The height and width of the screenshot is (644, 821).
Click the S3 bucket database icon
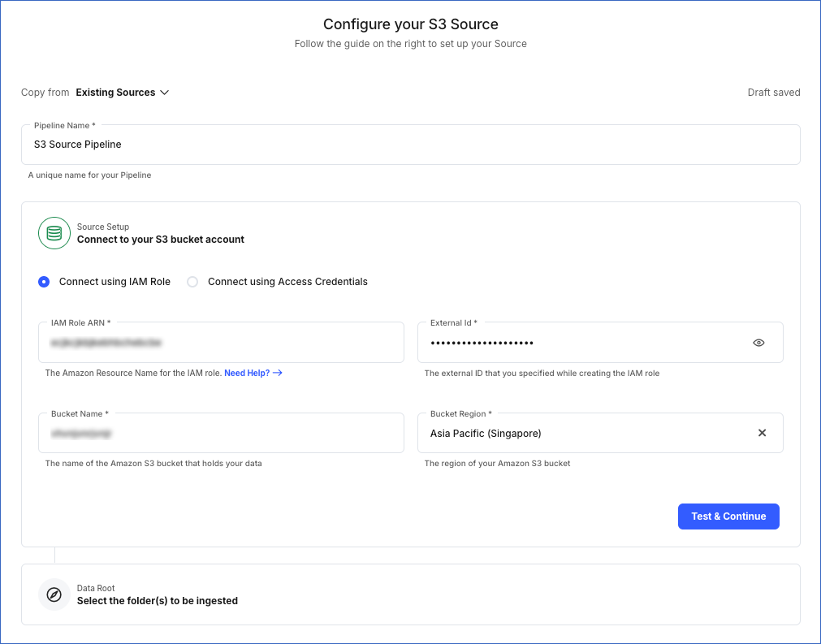coord(54,233)
